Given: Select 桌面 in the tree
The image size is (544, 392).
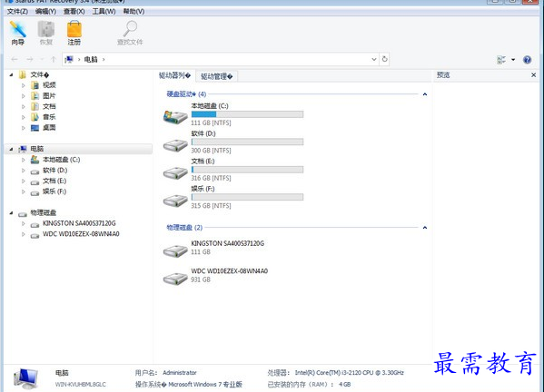Looking at the screenshot, I should click(49, 128).
